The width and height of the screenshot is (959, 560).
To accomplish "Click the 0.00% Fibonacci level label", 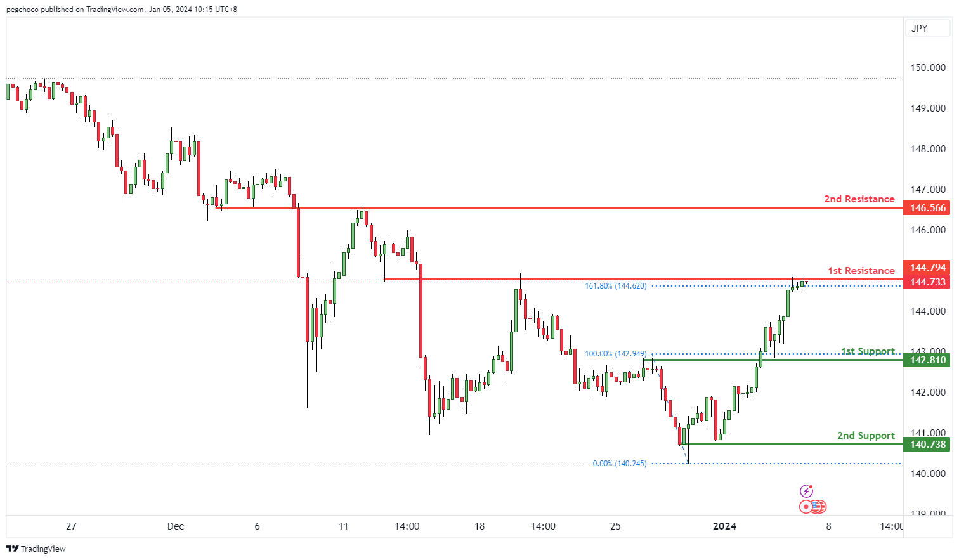I will (x=619, y=464).
